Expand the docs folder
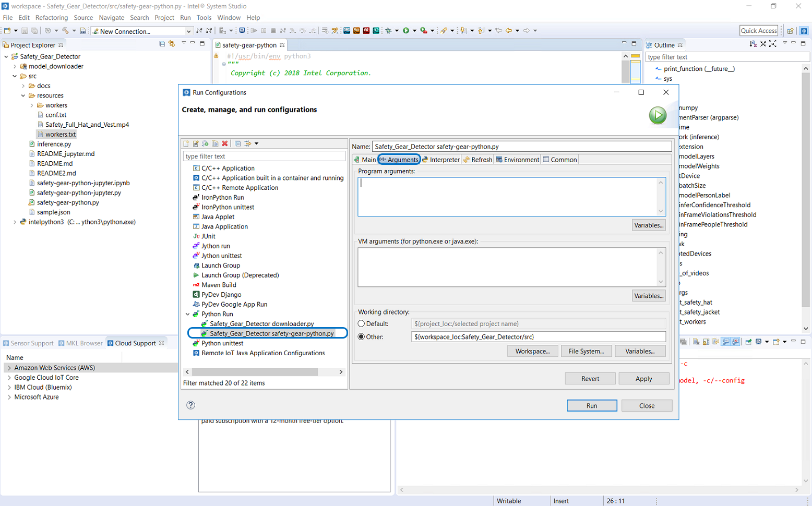 (x=23, y=86)
